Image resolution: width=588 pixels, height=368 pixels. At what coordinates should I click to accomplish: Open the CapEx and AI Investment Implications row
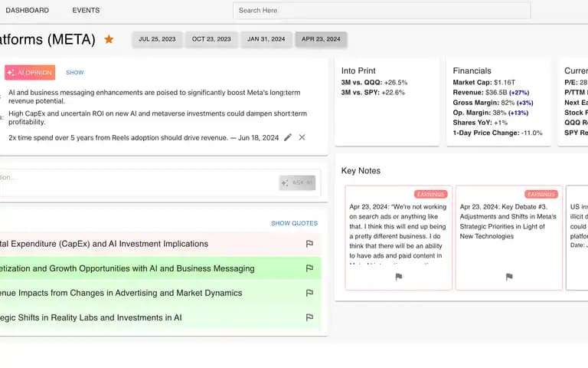point(161,244)
